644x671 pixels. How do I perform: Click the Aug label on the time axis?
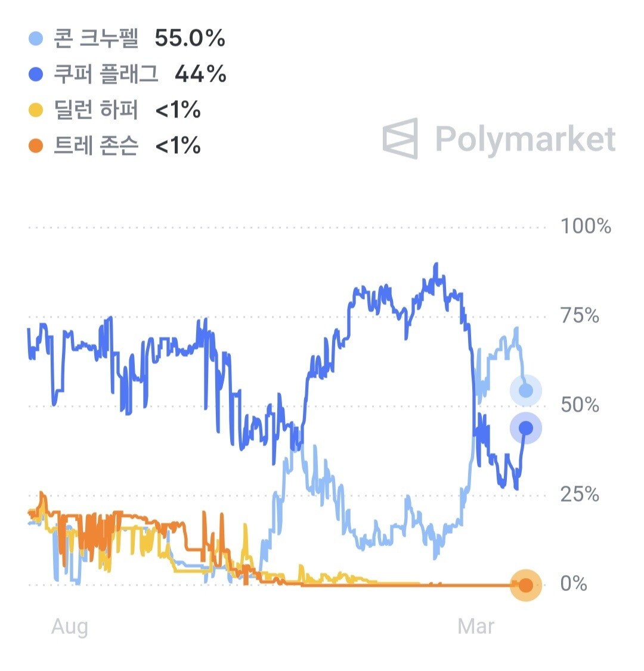coord(70,627)
